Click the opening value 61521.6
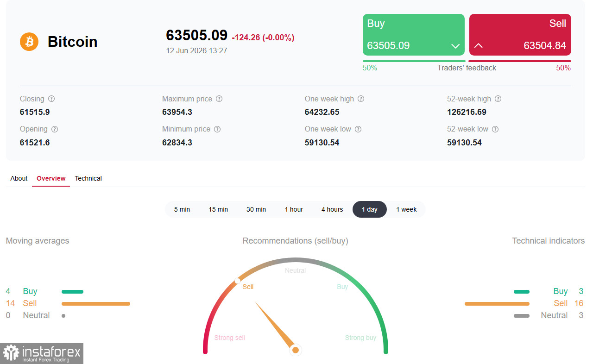This screenshot has width=593, height=364. [35, 143]
